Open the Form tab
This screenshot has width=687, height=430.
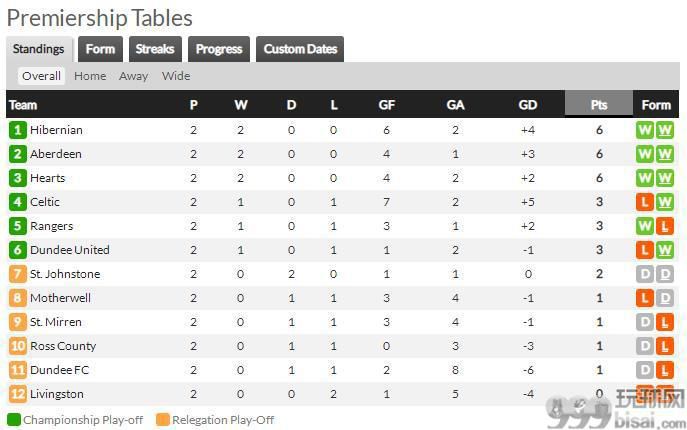100,49
